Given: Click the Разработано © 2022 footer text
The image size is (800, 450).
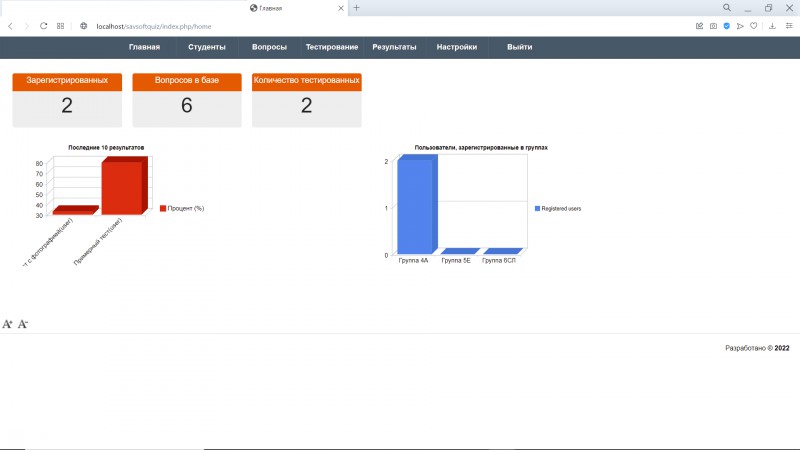Looking at the screenshot, I should click(757, 348).
